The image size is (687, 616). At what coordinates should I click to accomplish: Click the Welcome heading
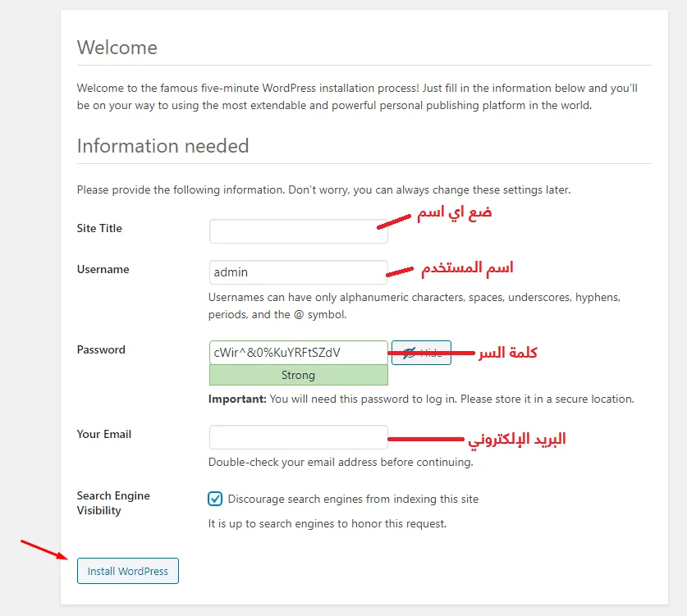pos(117,48)
